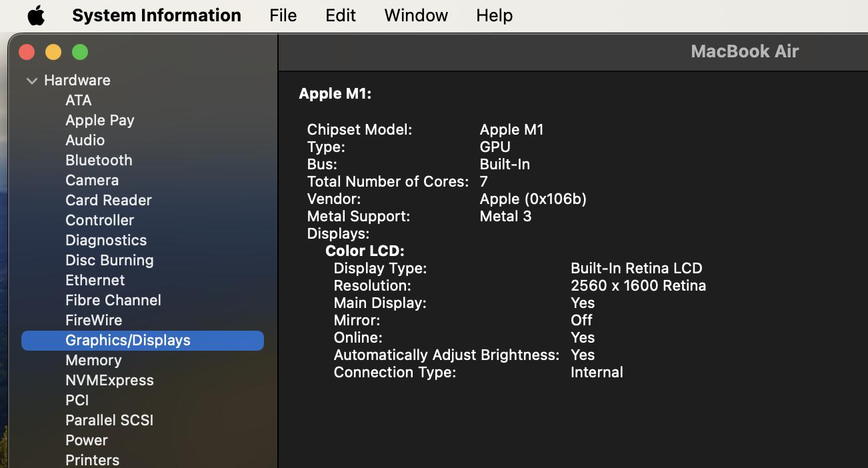Collapse the Hardware section chevron
This screenshot has width=868, height=468.
[31, 81]
